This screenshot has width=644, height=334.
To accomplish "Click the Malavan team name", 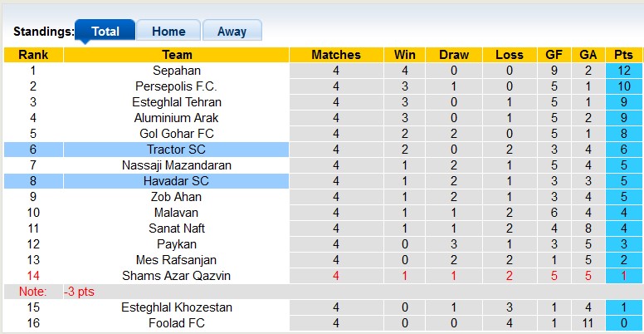I will (176, 213).
